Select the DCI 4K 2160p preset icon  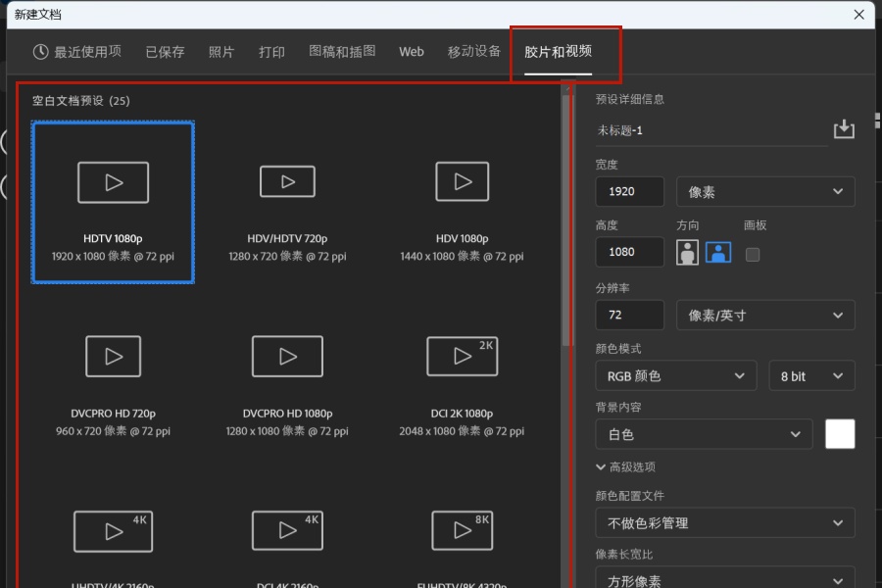click(287, 530)
